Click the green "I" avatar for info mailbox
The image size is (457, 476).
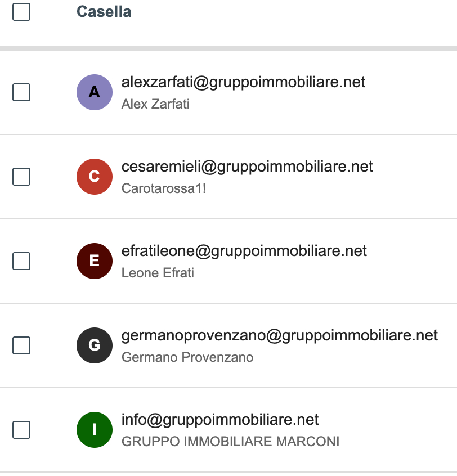click(95, 430)
